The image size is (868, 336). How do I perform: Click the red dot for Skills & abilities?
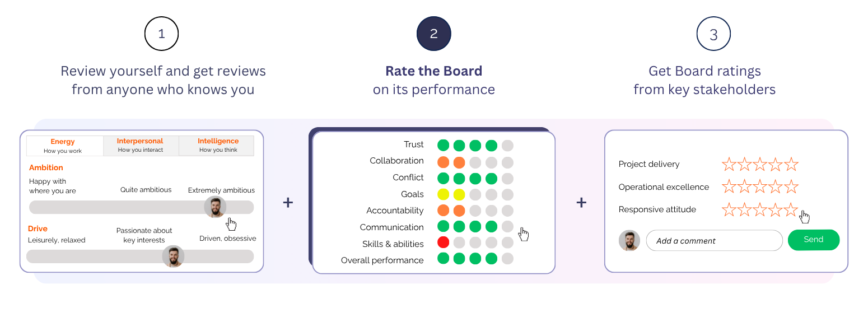point(444,243)
